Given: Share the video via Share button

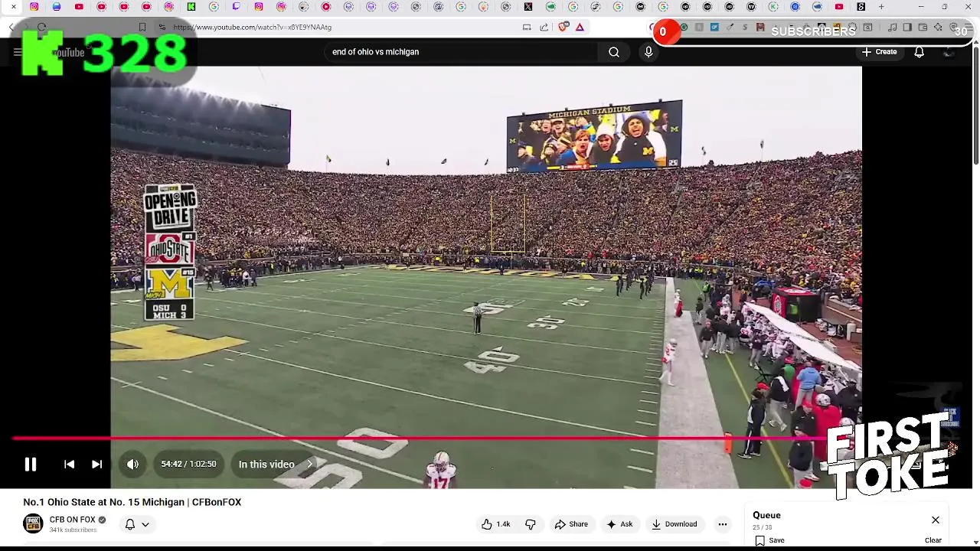Looking at the screenshot, I should click(571, 524).
